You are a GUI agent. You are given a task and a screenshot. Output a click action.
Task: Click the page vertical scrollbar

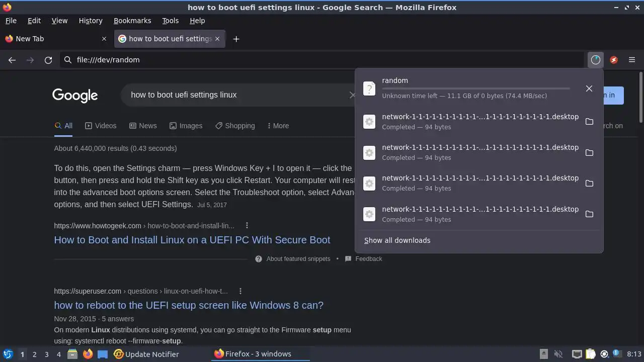click(640, 98)
